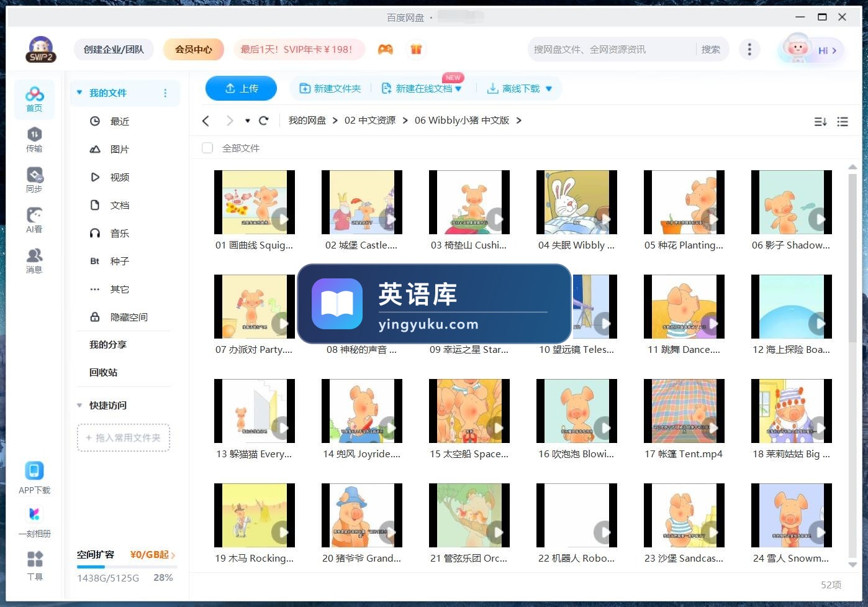Click the 搜索 search button
The width and height of the screenshot is (868, 607).
tap(711, 49)
